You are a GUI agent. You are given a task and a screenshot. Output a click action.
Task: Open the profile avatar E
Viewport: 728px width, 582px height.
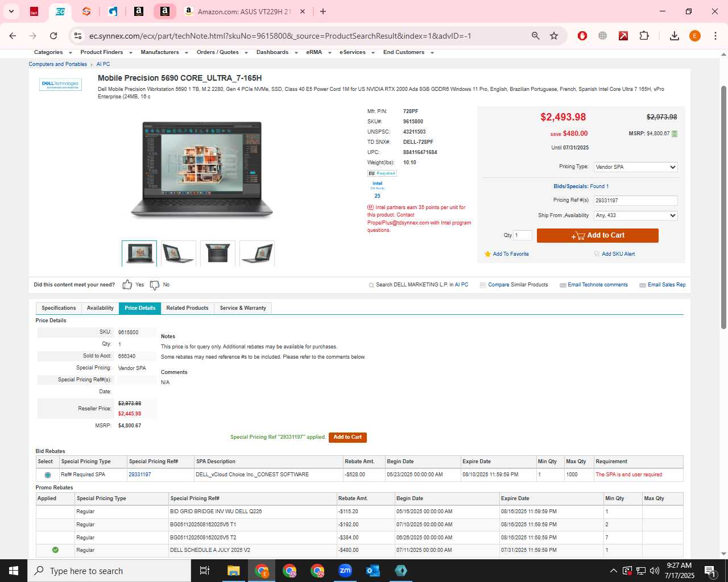(694, 36)
